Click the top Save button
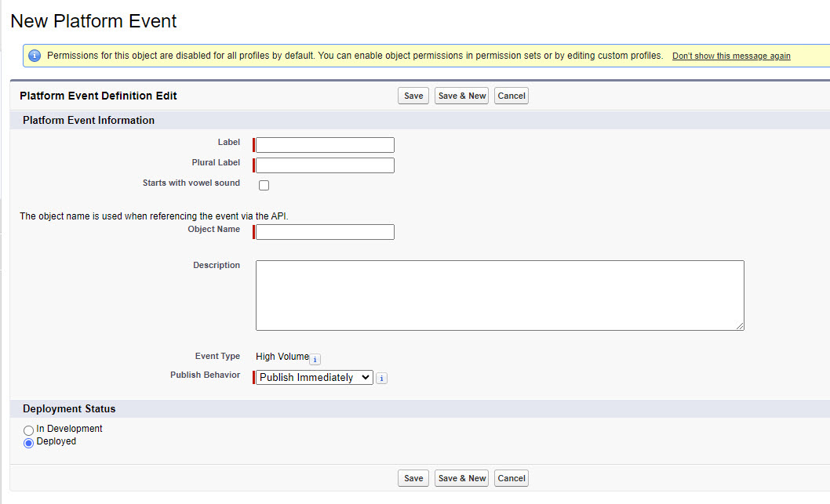This screenshot has height=504, width=830. 413,96
